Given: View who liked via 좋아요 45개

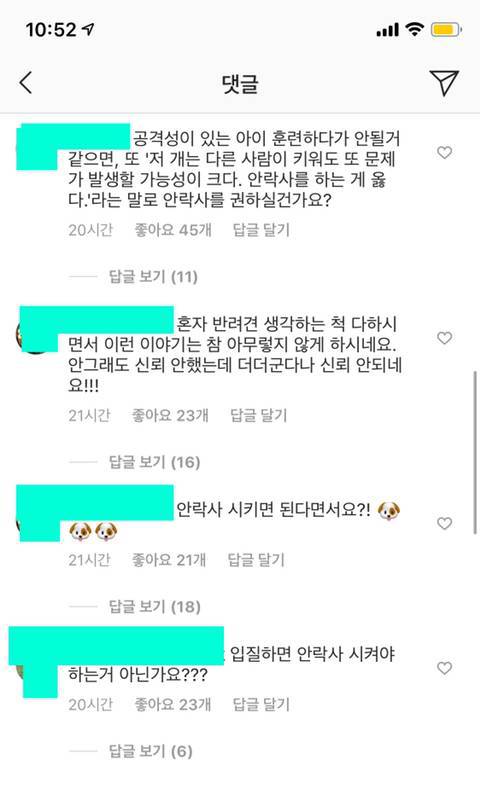Looking at the screenshot, I should pyautogui.click(x=173, y=230).
